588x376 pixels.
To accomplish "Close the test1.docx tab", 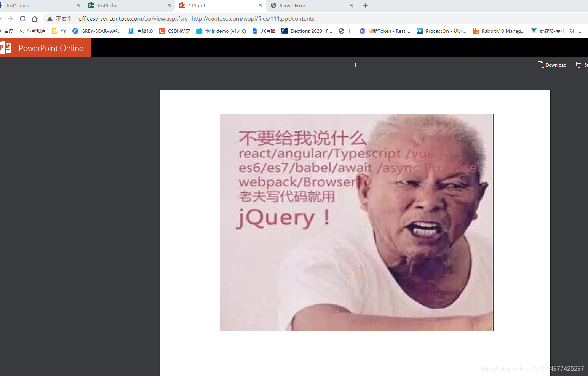I will pos(78,5).
